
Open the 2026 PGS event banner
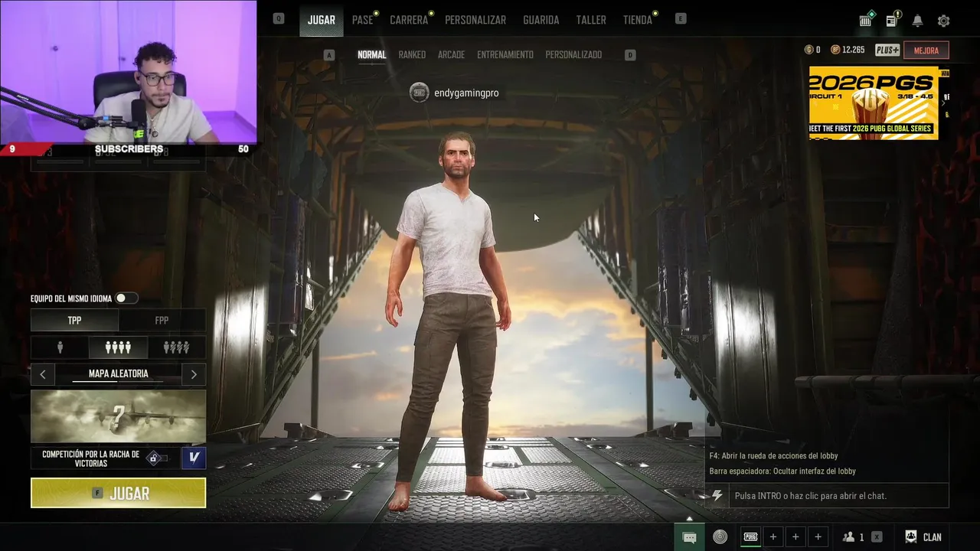874,103
